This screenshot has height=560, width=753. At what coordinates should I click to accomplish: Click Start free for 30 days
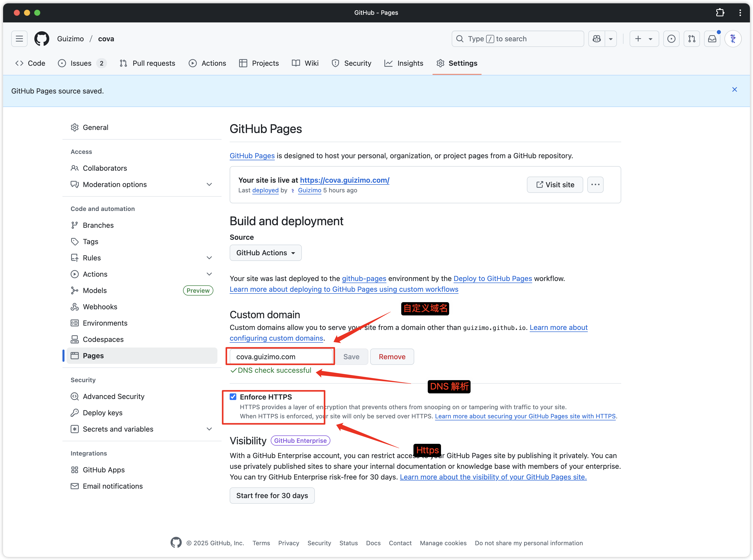[x=272, y=496]
